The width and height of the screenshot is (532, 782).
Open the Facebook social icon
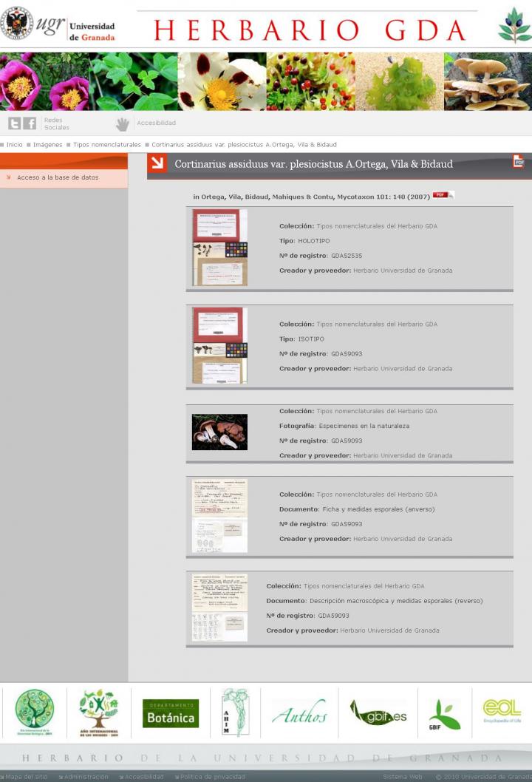point(30,123)
